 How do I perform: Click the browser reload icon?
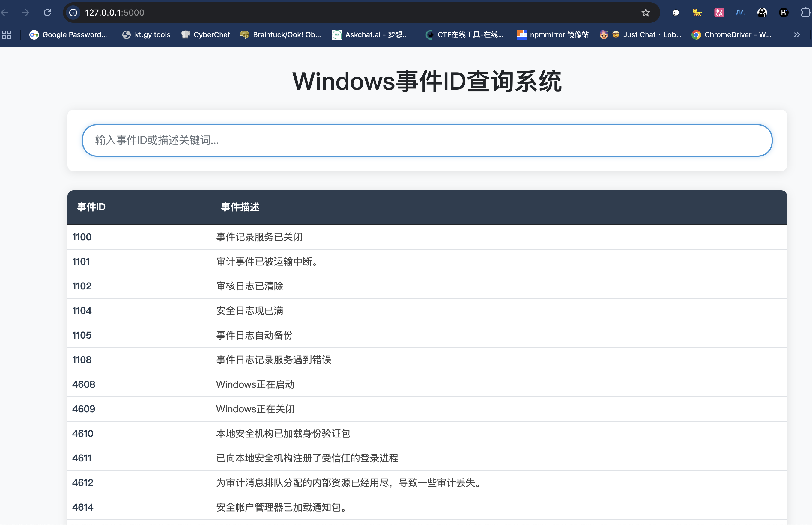pos(47,13)
